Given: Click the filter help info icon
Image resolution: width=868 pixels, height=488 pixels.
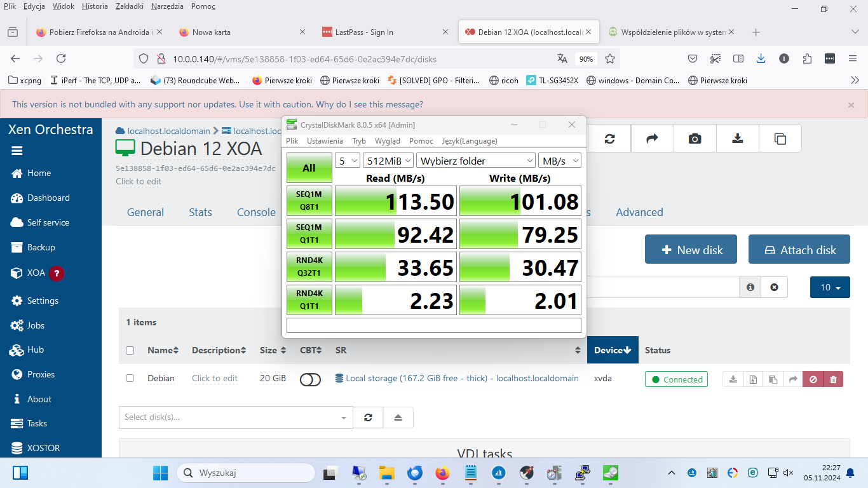Looking at the screenshot, I should click(750, 287).
